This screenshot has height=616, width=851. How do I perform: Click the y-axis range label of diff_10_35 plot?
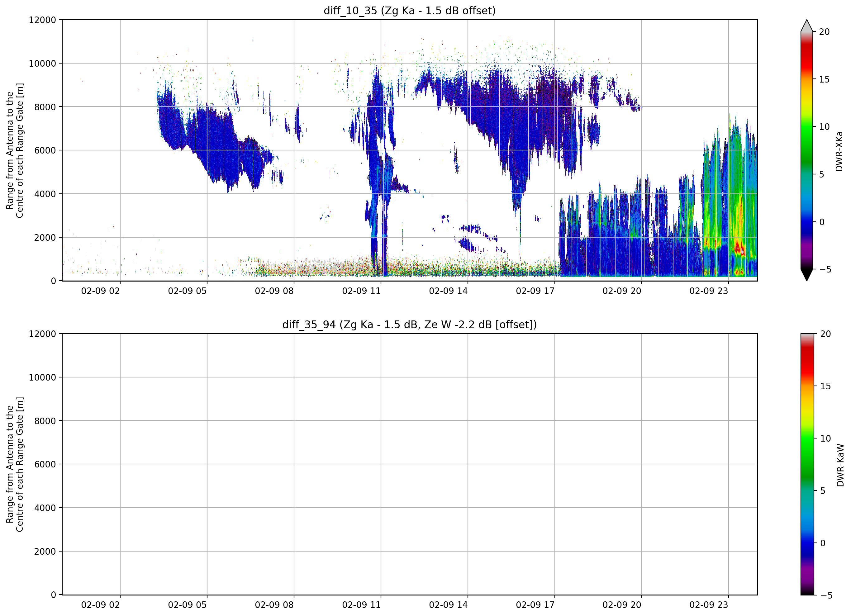(15, 150)
